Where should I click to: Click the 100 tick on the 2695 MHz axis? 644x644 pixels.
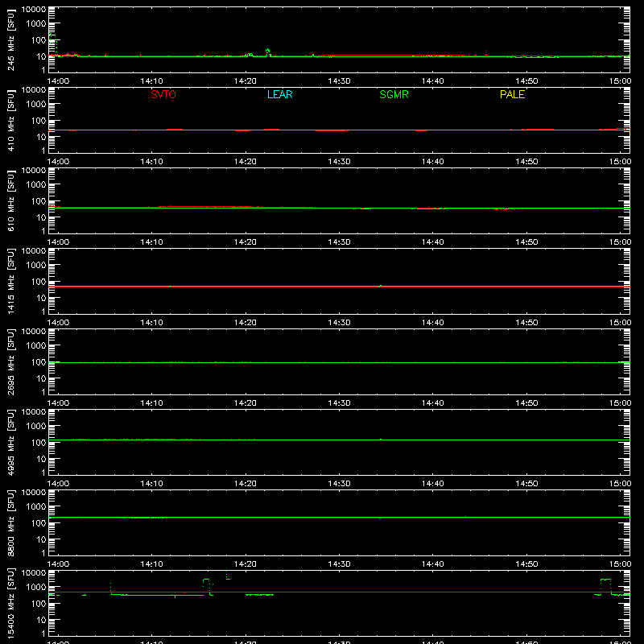[39, 361]
